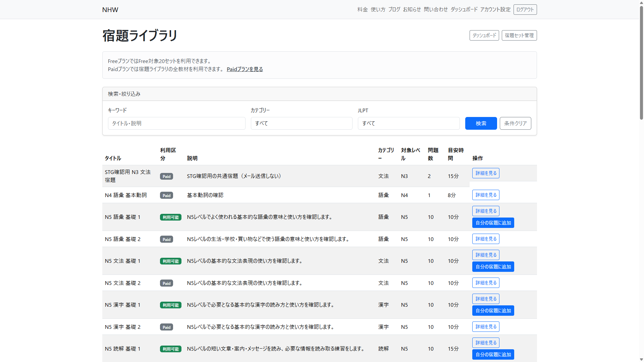Click the NHW brand logo
Viewport: 644px width, 362px height.
[x=110, y=9]
